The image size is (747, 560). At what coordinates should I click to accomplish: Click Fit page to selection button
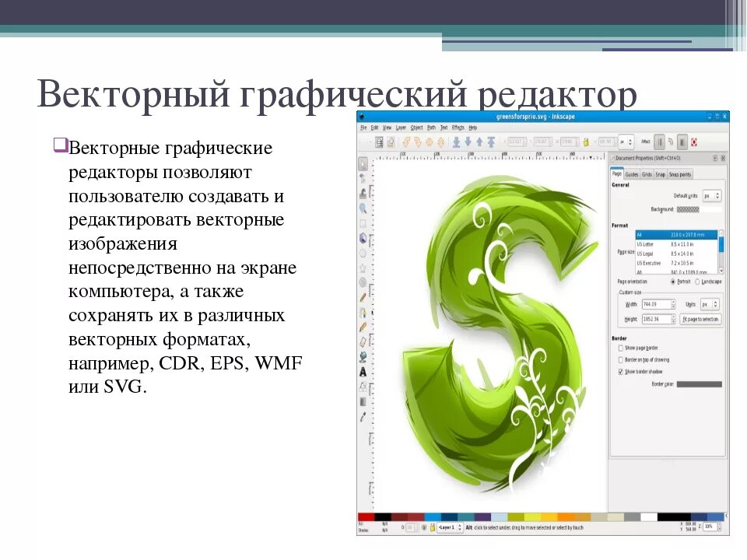tap(700, 319)
